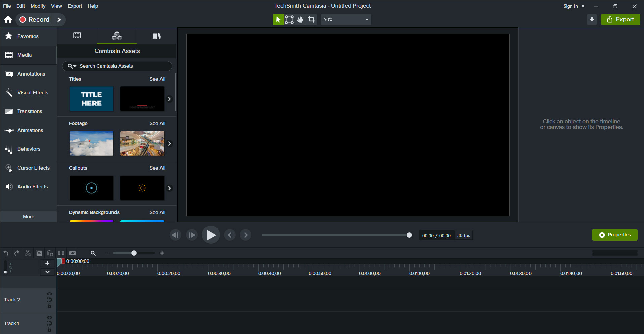This screenshot has width=644, height=334.
Task: Undo using the timeline toolbar arrow
Action: 6,253
